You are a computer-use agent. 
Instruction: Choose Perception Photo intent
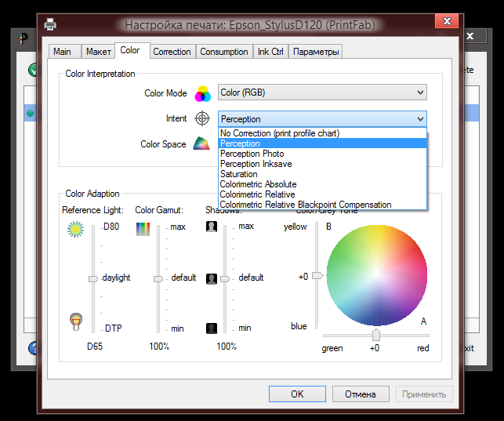[322, 154]
